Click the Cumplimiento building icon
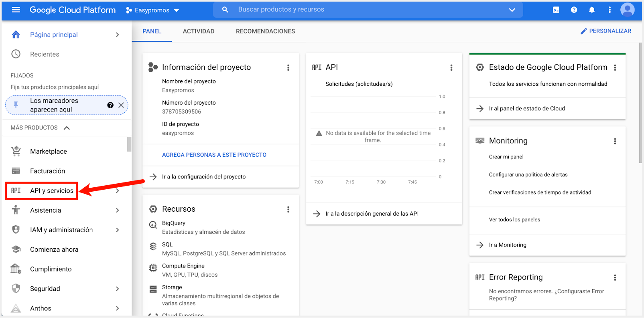644x318 pixels. (16, 269)
